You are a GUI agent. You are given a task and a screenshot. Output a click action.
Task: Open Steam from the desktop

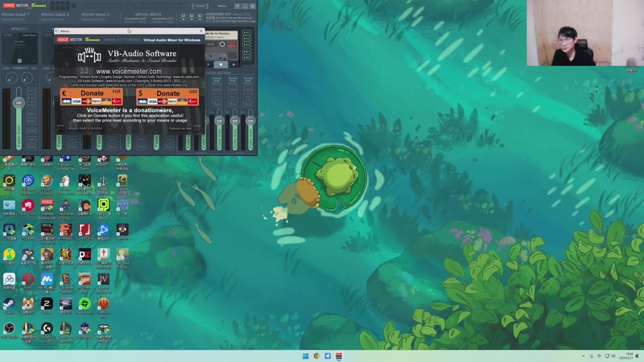tap(9, 306)
